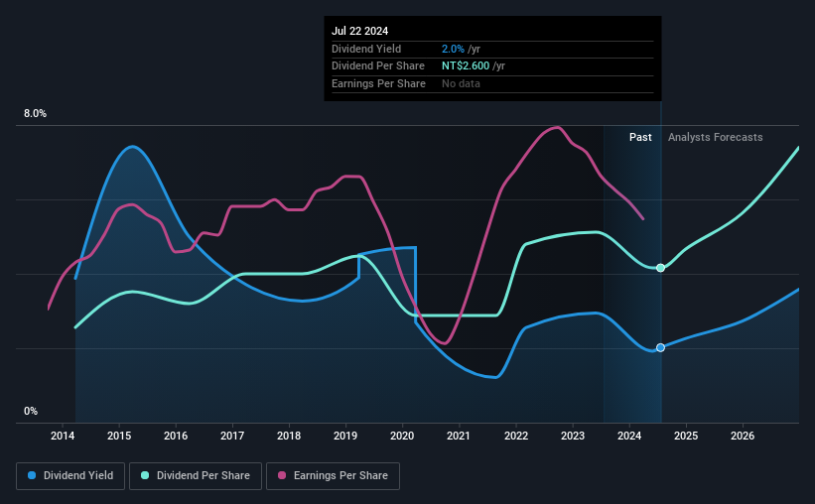Viewport: 815px width, 504px height.
Task: Click the blue Dividend Yield legend dot
Action: (x=32, y=475)
